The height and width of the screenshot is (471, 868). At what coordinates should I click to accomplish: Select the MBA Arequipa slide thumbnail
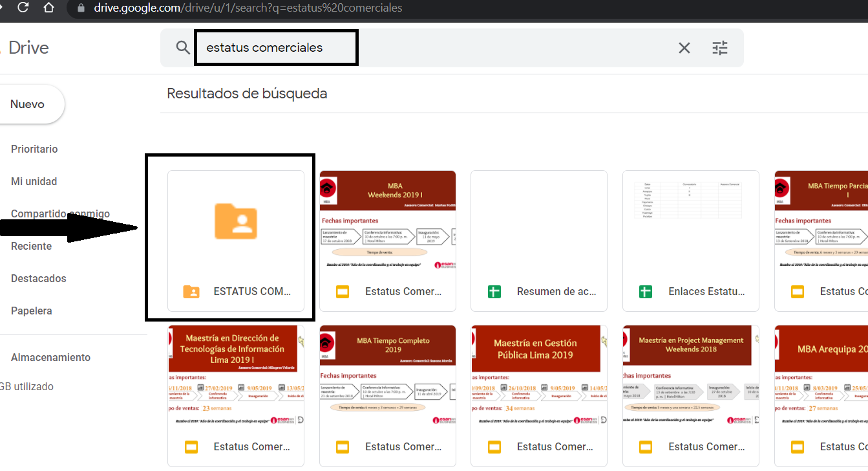[x=821, y=377]
